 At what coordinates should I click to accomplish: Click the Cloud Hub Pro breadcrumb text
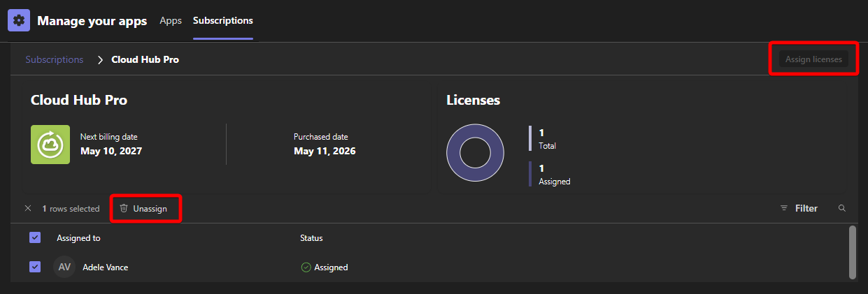(x=145, y=59)
